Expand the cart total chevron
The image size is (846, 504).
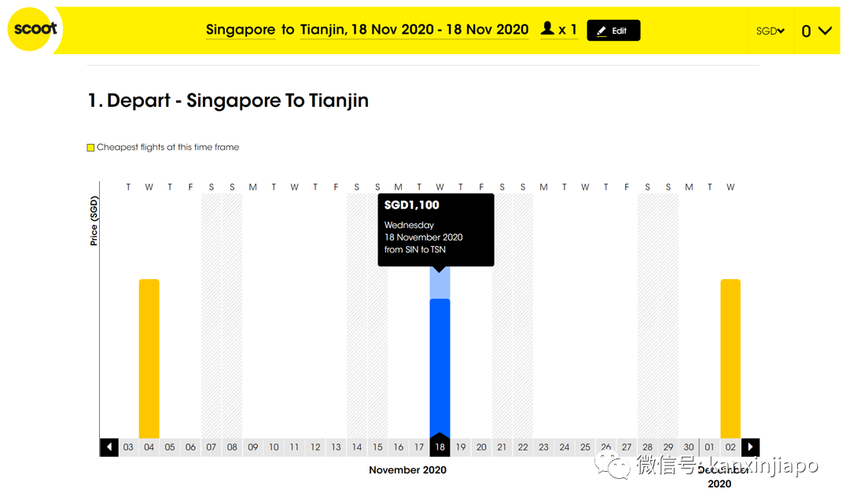pyautogui.click(x=825, y=31)
